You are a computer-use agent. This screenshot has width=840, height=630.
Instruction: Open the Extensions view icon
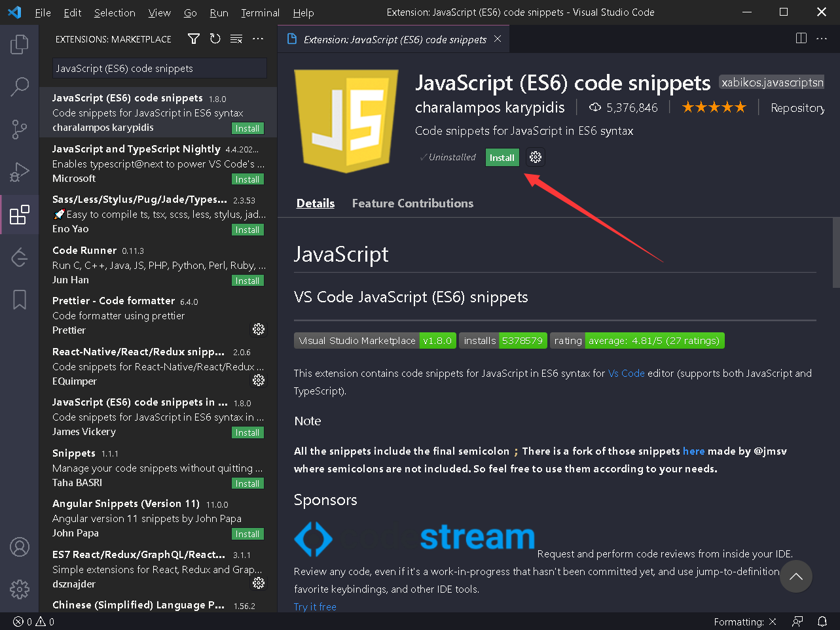coord(20,215)
